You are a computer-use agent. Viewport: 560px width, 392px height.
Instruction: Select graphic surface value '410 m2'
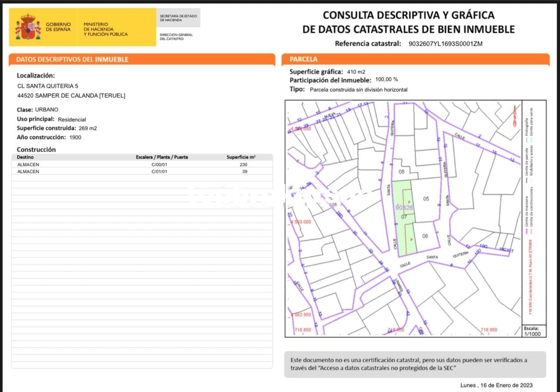click(356, 72)
